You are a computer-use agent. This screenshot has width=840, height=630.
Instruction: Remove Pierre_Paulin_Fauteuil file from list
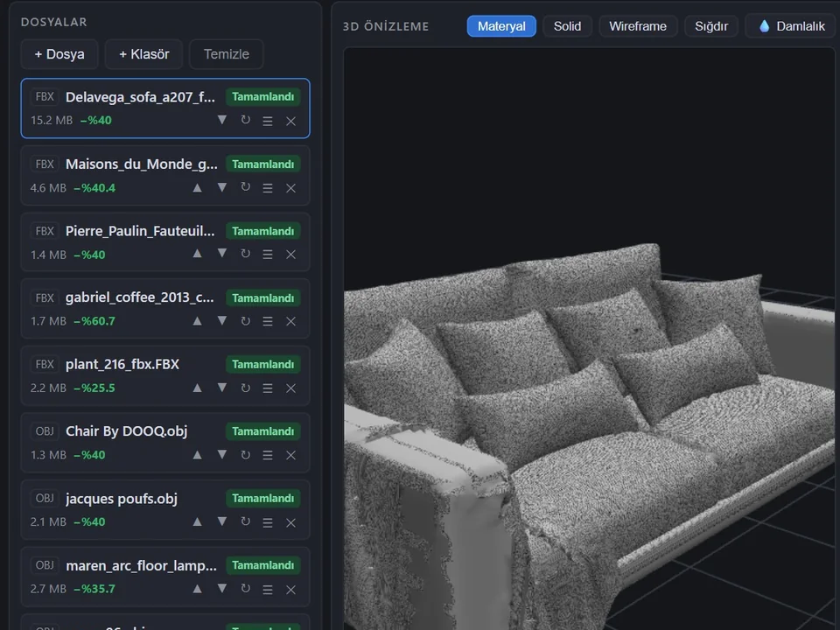click(x=290, y=255)
